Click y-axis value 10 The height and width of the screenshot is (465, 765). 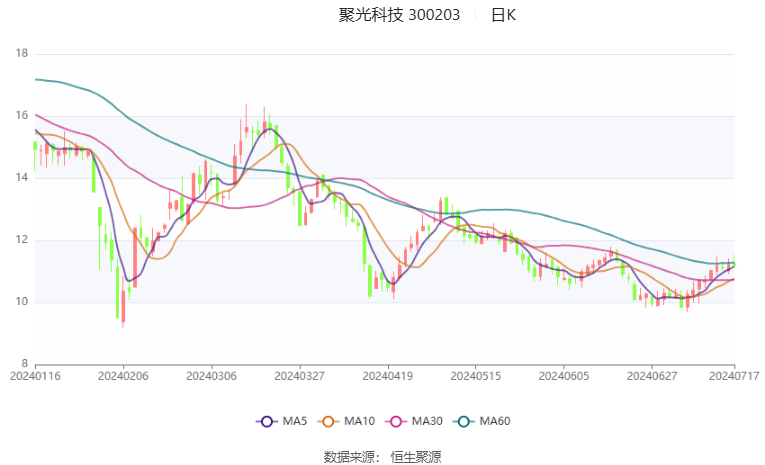22,302
